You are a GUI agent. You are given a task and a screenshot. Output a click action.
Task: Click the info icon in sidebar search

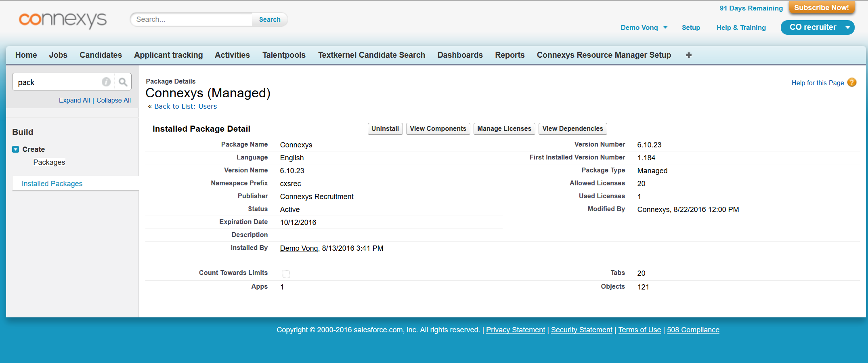pos(106,82)
